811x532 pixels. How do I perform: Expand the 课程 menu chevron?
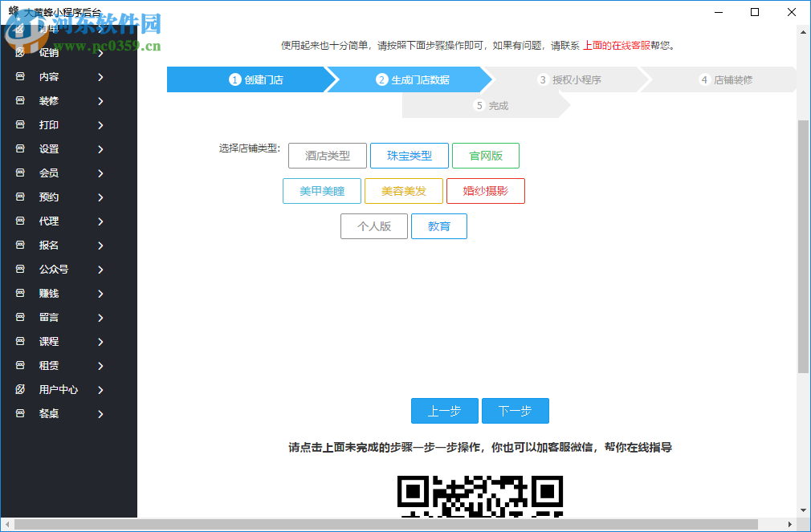click(100, 341)
